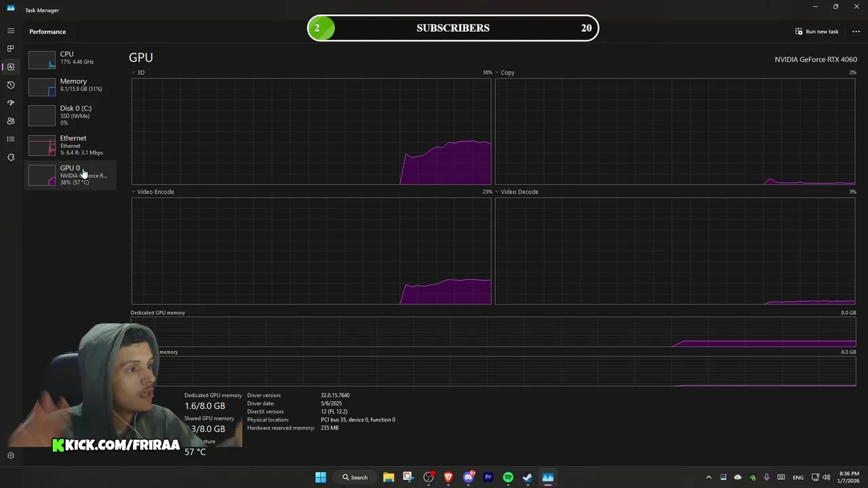The height and width of the screenshot is (488, 868).
Task: Click the OneDrive cloud tray icon
Action: (x=738, y=477)
